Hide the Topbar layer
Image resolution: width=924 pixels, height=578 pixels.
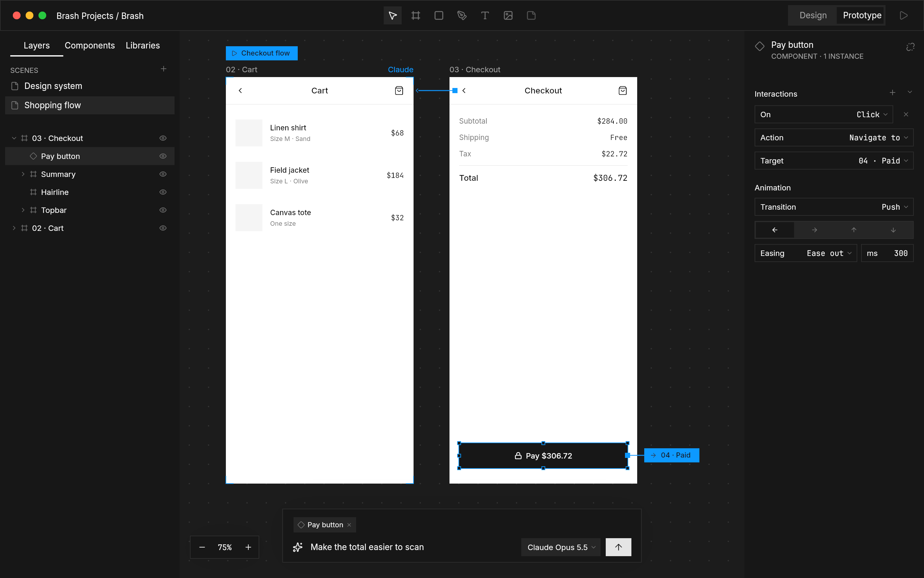(163, 210)
